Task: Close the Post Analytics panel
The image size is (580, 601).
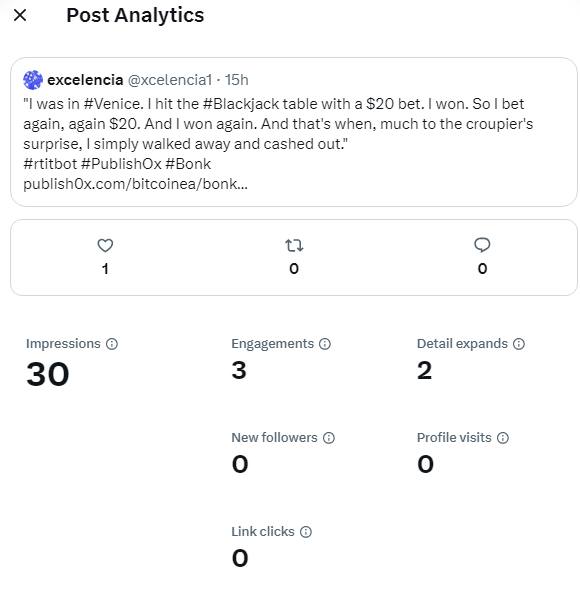Action: point(20,16)
